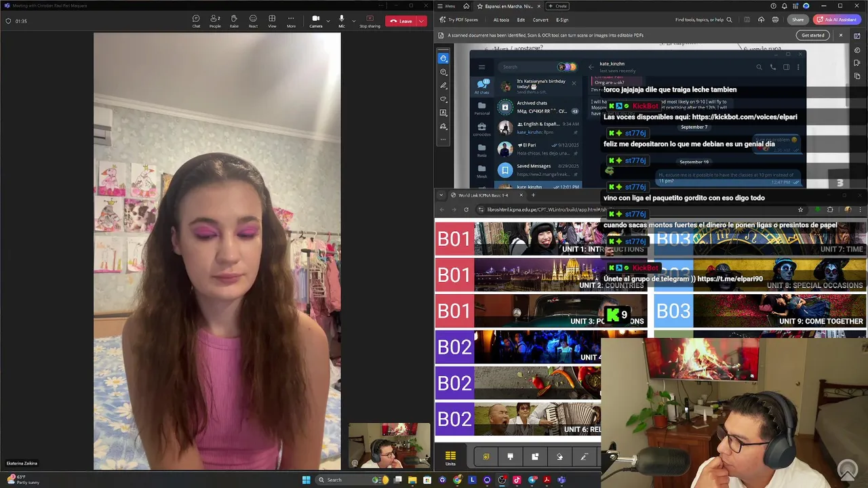Viewport: 868px width, 488px height.
Task: Toggle Raise hand in Teams meeting
Action: click(x=234, y=21)
